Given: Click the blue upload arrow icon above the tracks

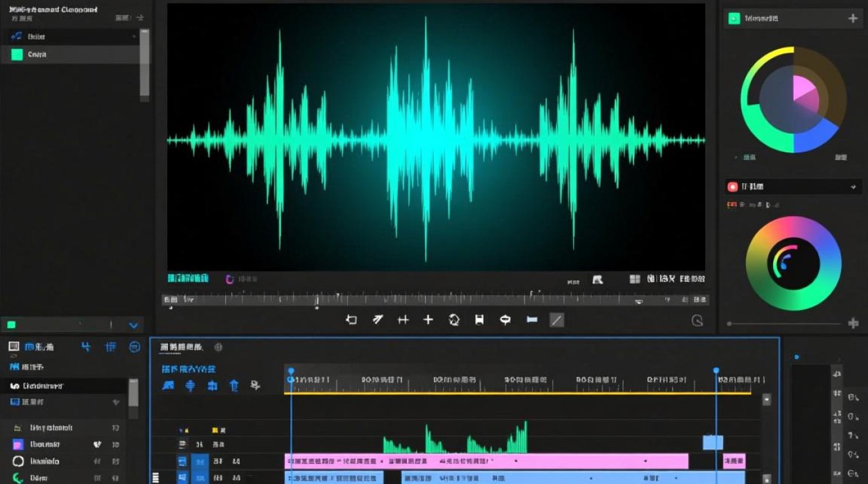Looking at the screenshot, I should click(234, 385).
